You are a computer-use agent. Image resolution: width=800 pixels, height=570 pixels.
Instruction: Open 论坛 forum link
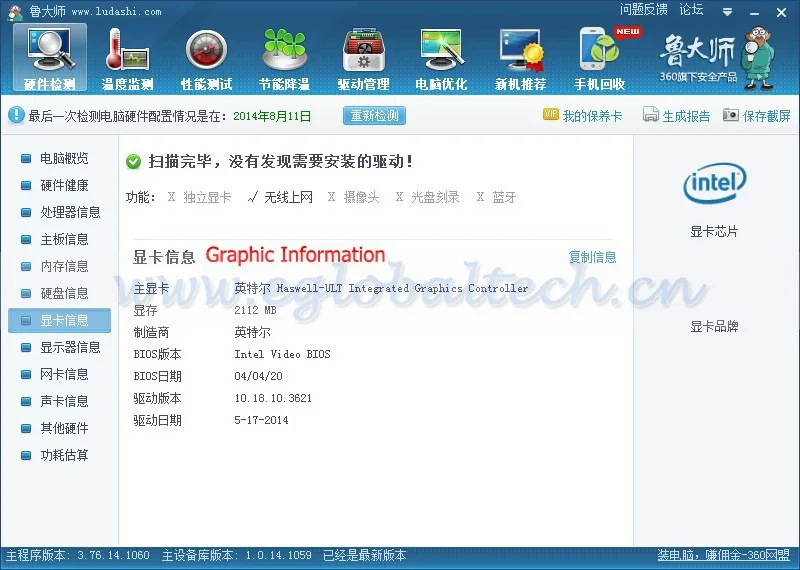[x=691, y=9]
